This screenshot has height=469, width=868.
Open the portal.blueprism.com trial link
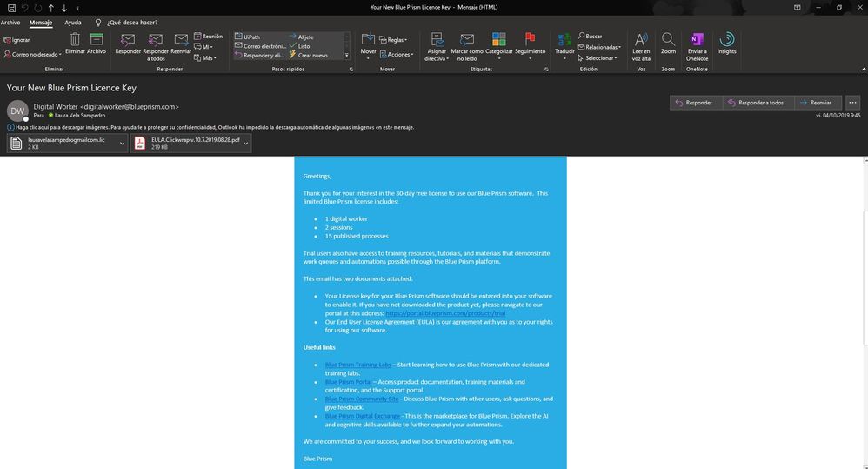pos(445,313)
